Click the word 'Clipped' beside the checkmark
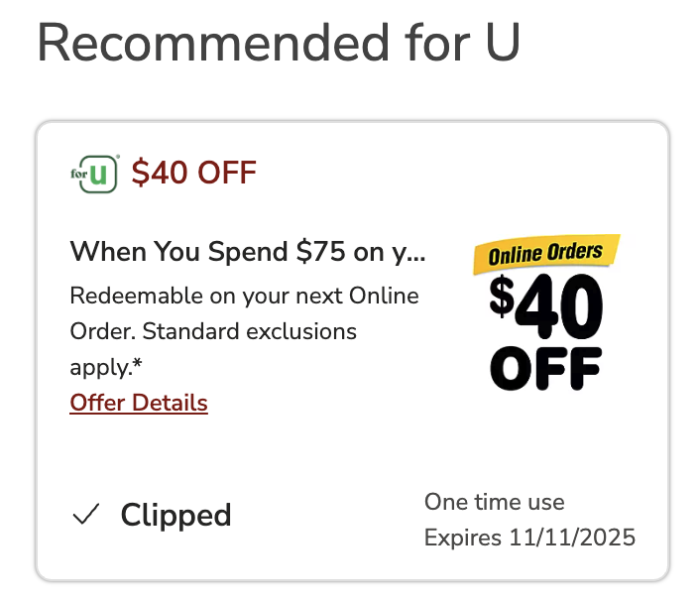The image size is (700, 601). (x=175, y=515)
